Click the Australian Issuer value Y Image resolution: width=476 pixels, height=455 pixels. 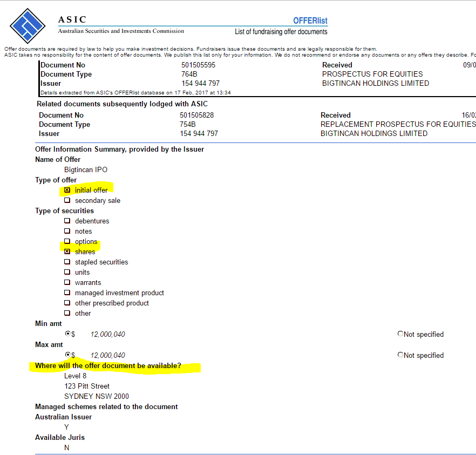[66, 427]
